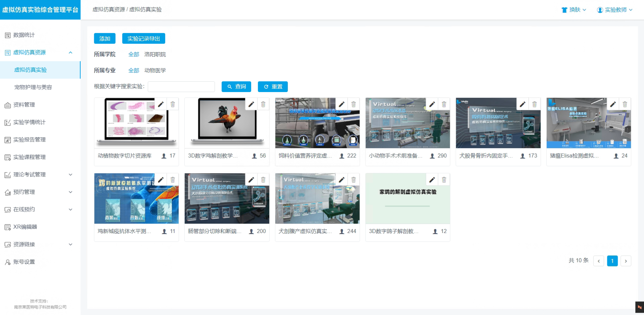Delete the 肠管部分切除和断端 card
The width and height of the screenshot is (644, 315).
[263, 180]
